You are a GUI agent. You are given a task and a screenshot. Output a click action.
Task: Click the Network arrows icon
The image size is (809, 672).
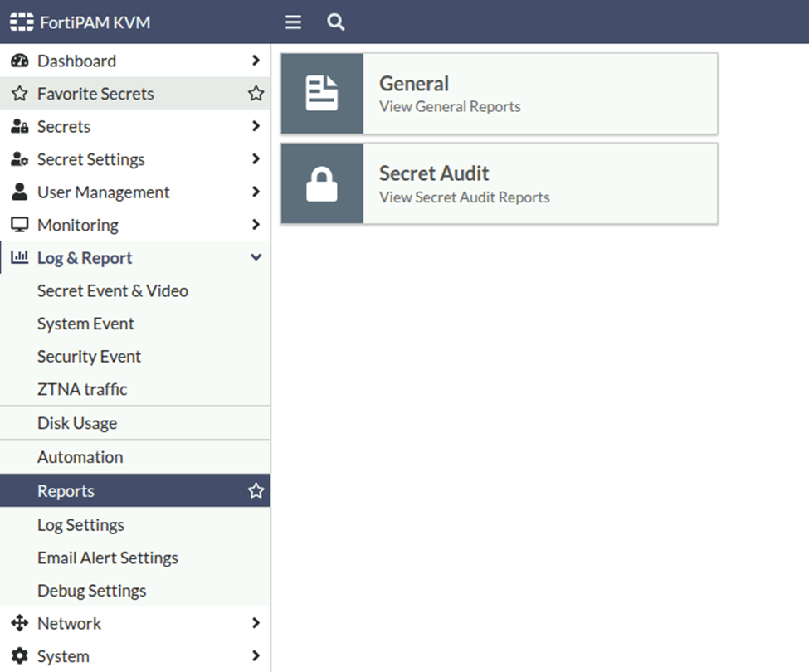[x=20, y=623]
